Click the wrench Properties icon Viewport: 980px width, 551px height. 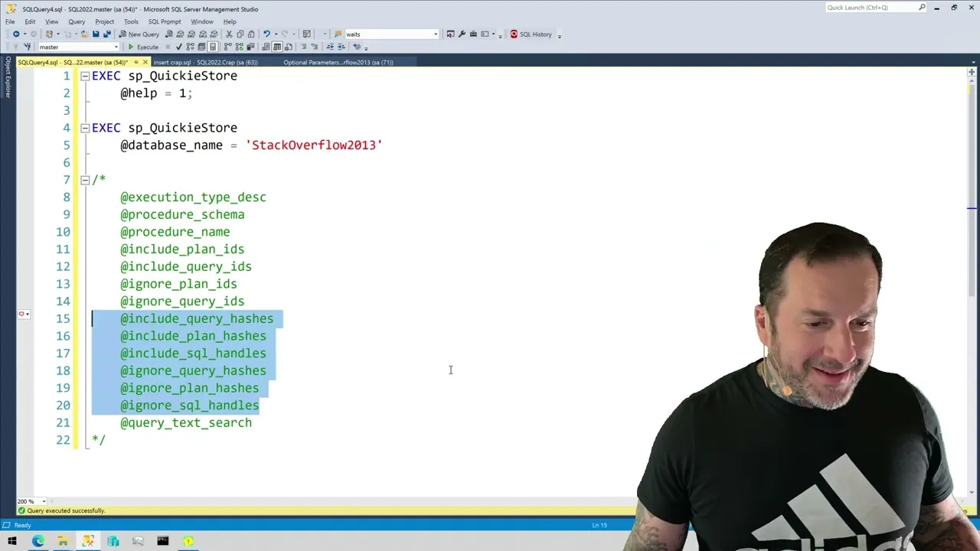(462, 34)
